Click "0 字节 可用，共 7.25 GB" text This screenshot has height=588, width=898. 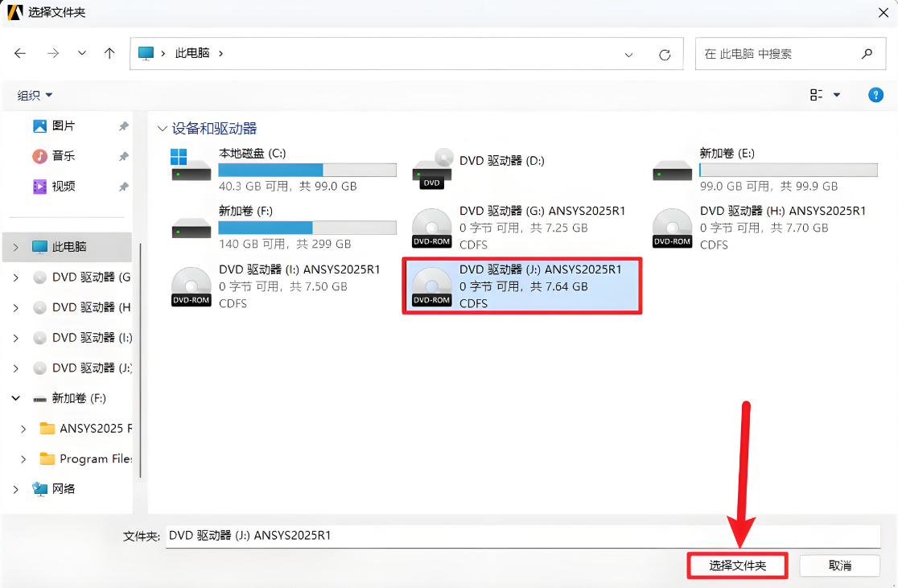click(524, 228)
